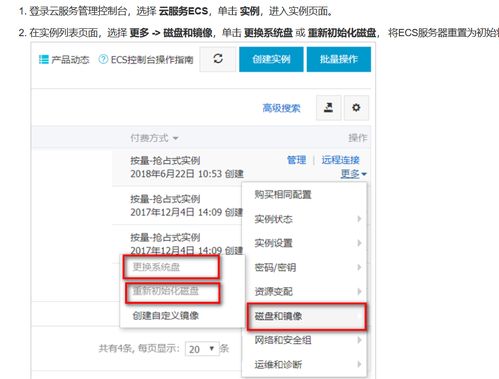Expand 实例设置 submenu
Viewport: 499px width, 379px height.
pos(304,243)
